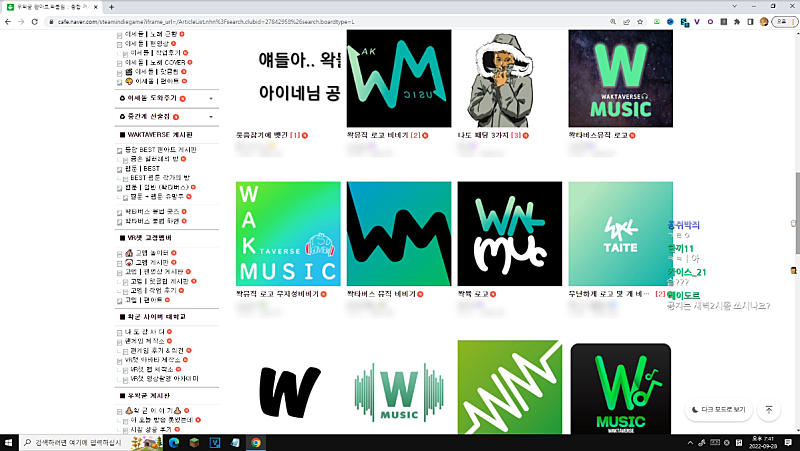Open the black handwritten Wak Muc thumbnail
800x451 pixels.
click(510, 234)
